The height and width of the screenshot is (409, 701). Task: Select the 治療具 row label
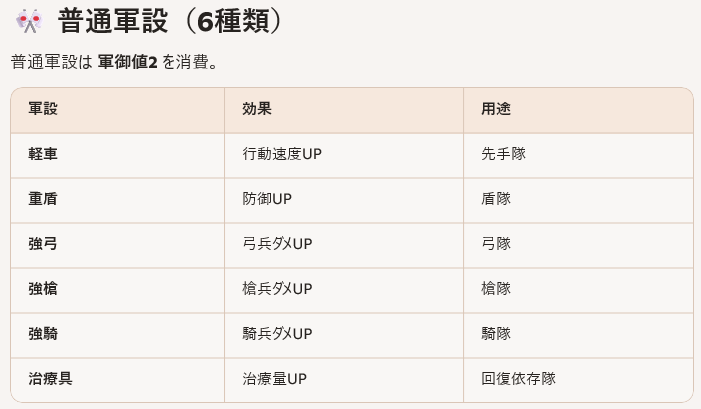coord(51,379)
